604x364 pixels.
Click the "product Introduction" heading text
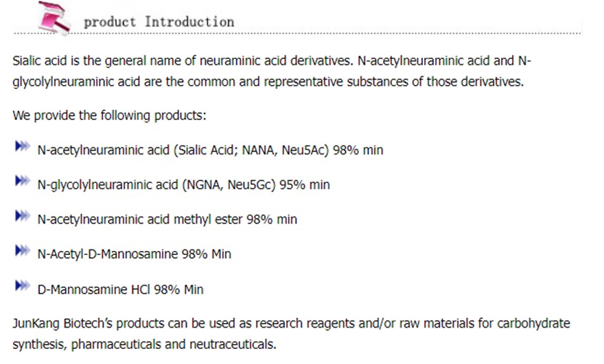(159, 22)
